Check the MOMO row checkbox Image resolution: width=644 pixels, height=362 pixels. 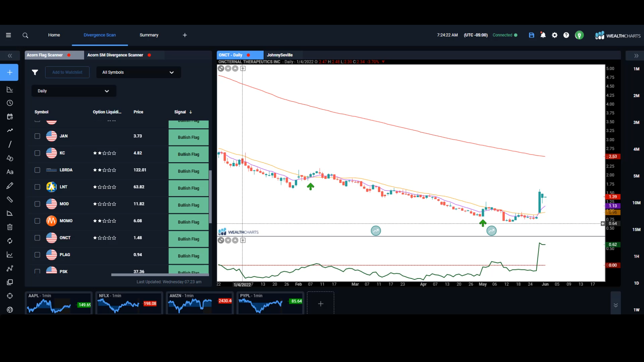coord(37,221)
